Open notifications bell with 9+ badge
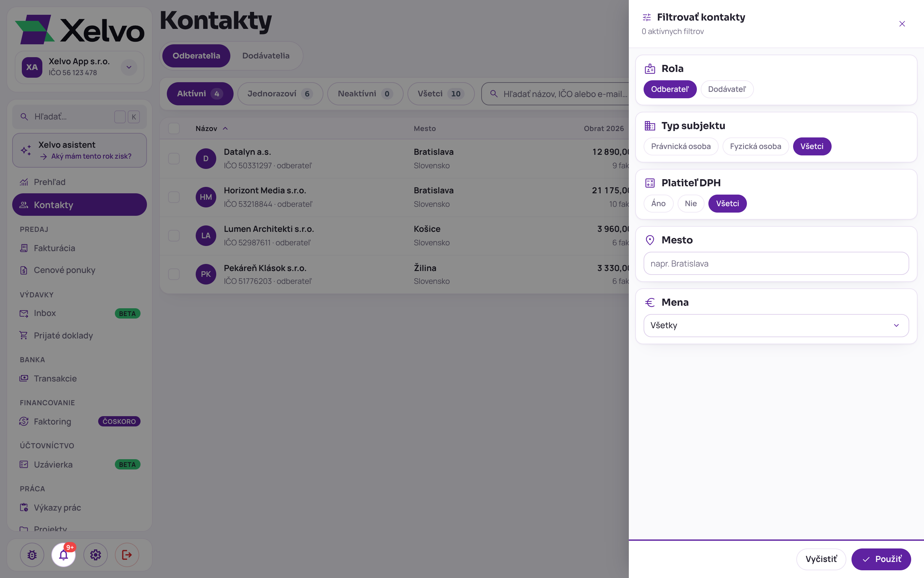924x578 pixels. click(64, 555)
